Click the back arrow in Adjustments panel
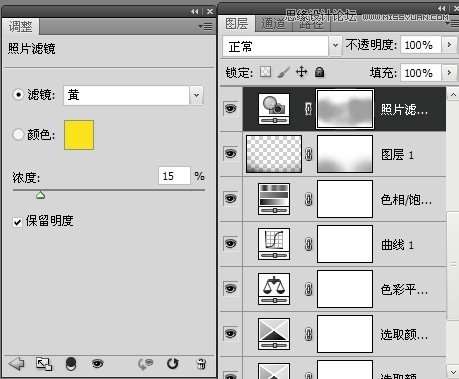This screenshot has width=459, height=379. [x=16, y=363]
